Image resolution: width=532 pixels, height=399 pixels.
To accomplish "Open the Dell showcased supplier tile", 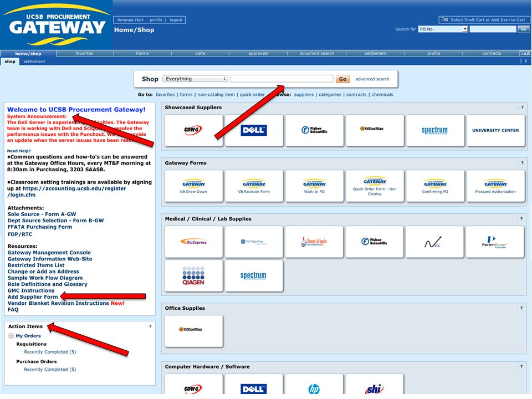I will [254, 130].
